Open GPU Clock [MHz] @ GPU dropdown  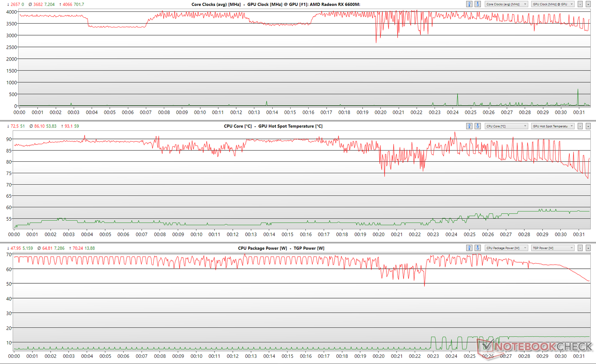coord(553,4)
